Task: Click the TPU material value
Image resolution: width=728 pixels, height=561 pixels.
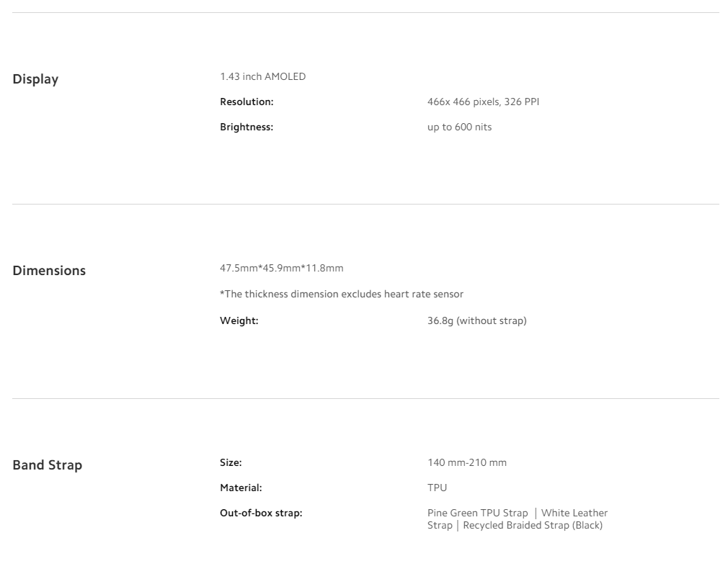Action: pos(437,488)
